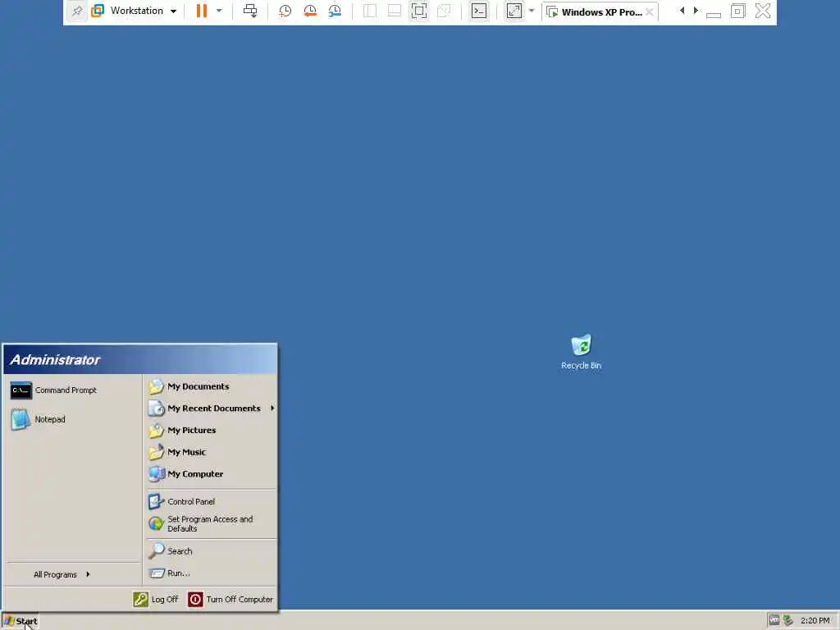Expand All Programs
Viewport: 840px width, 630px height.
tap(73, 574)
